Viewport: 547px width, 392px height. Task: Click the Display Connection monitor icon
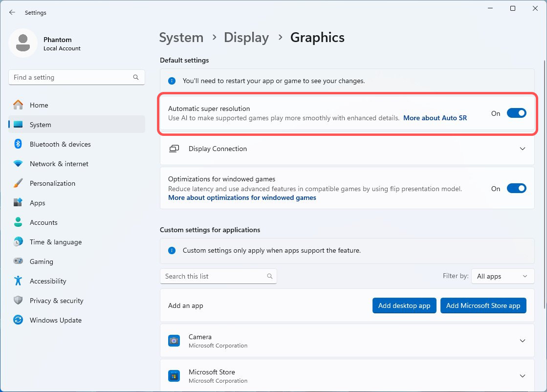point(174,149)
